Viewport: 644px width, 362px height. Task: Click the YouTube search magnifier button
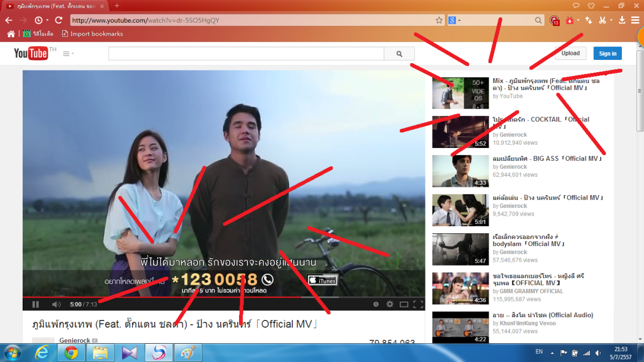point(399,53)
